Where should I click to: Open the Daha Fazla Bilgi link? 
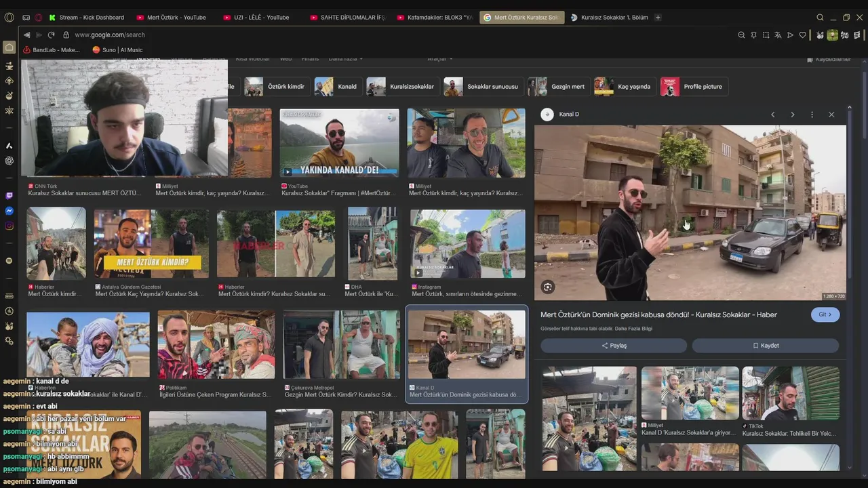pos(633,329)
